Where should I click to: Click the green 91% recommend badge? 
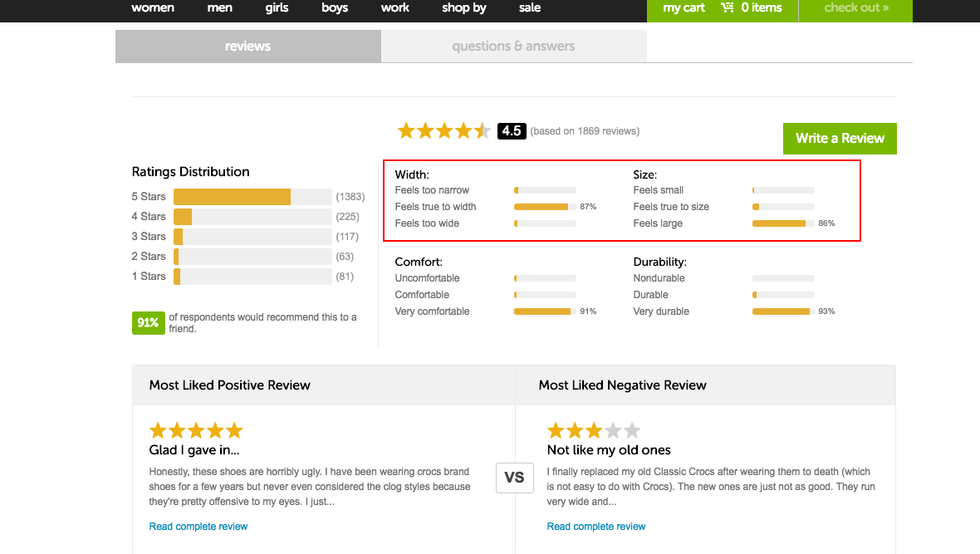point(148,322)
